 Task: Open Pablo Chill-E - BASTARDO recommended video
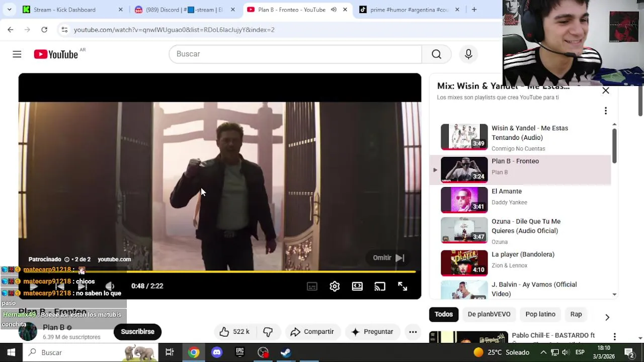[553, 335]
